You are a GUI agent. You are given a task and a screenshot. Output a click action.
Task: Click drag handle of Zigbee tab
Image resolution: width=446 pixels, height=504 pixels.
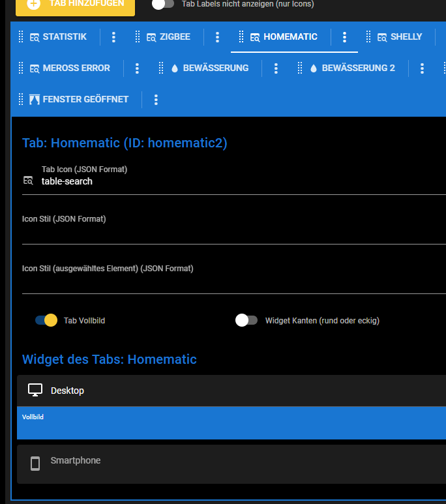click(x=138, y=37)
